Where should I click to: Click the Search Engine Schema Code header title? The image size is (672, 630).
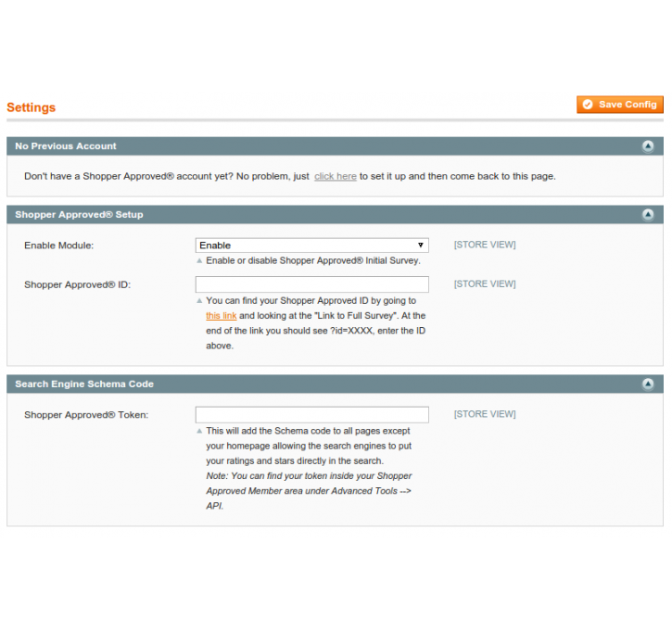[84, 384]
